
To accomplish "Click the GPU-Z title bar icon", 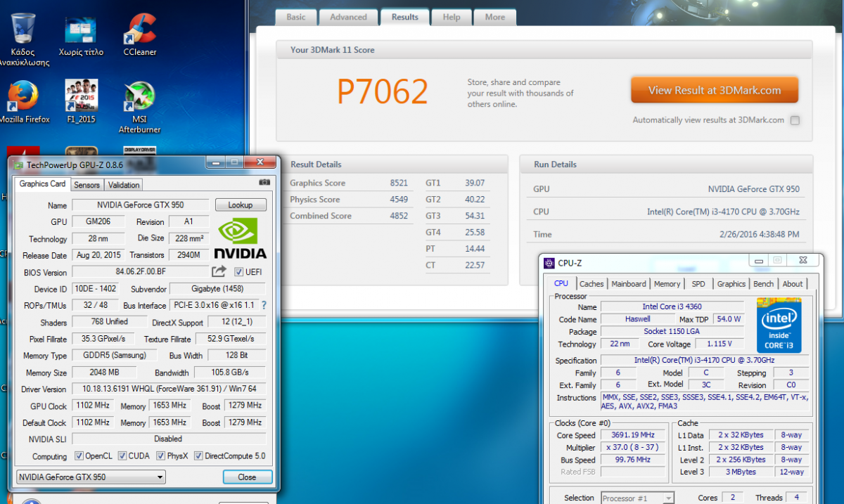I will coord(18,164).
